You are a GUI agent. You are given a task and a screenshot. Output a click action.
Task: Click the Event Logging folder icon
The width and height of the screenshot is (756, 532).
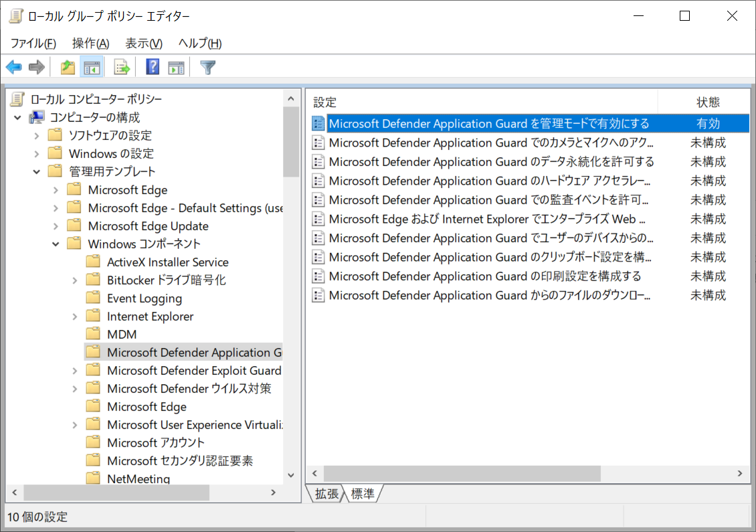(93, 298)
